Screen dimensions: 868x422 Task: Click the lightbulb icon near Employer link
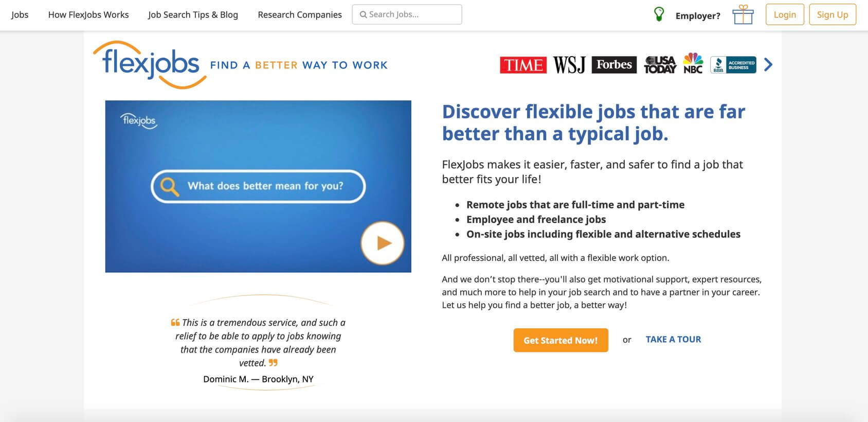coord(659,14)
